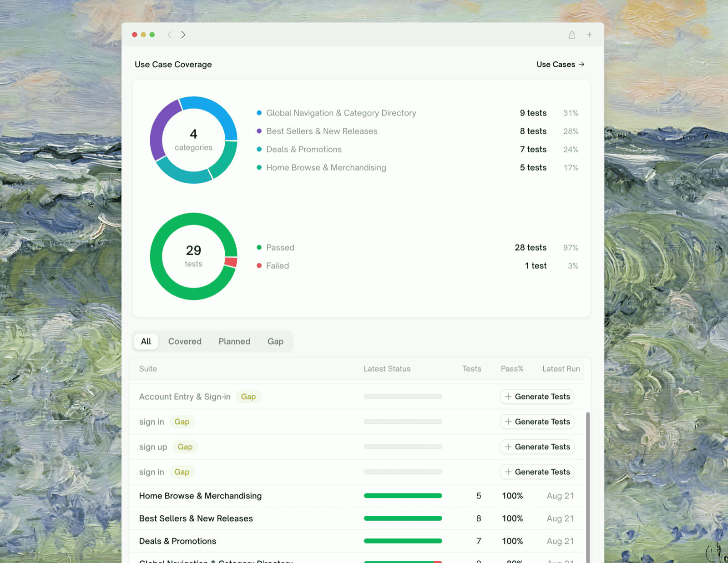Switch to the Planned tab
This screenshot has width=728, height=563.
click(x=234, y=341)
